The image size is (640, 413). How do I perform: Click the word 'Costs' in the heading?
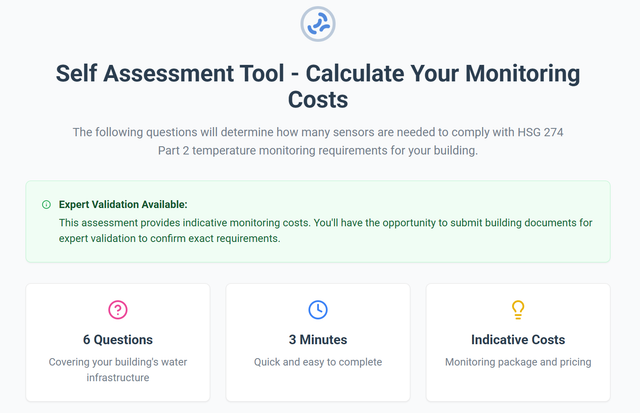(x=318, y=100)
